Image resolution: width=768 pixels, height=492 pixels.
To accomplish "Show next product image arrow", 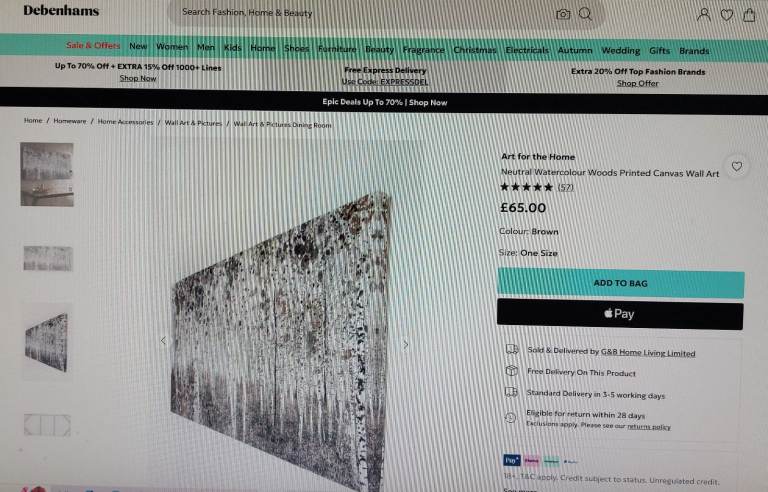I will pos(406,344).
